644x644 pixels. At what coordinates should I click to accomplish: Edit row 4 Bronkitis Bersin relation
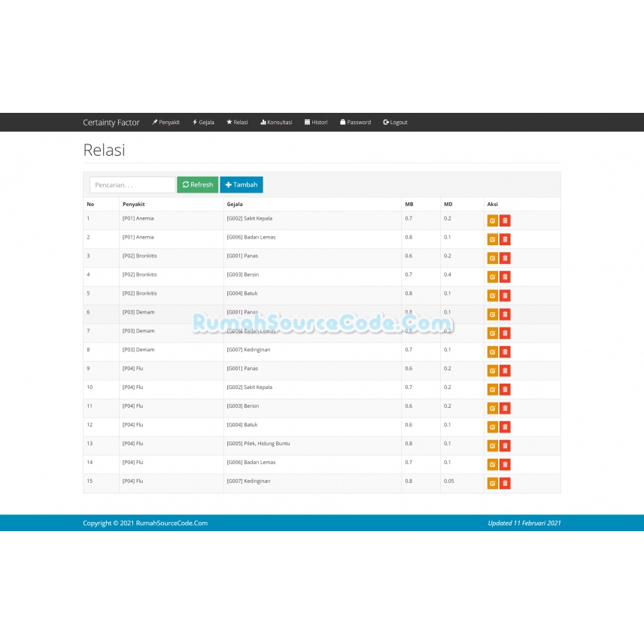click(x=493, y=277)
